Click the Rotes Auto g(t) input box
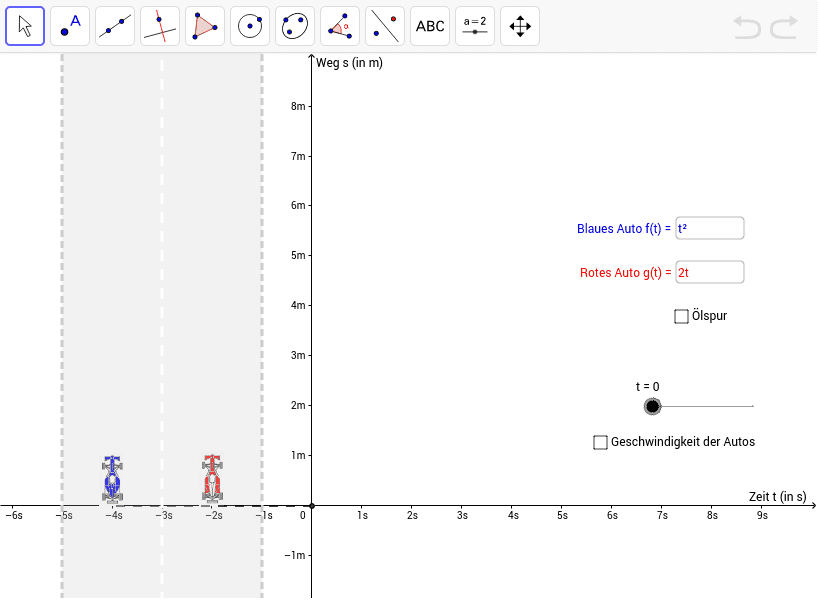The width and height of the screenshot is (818, 600). [x=709, y=272]
